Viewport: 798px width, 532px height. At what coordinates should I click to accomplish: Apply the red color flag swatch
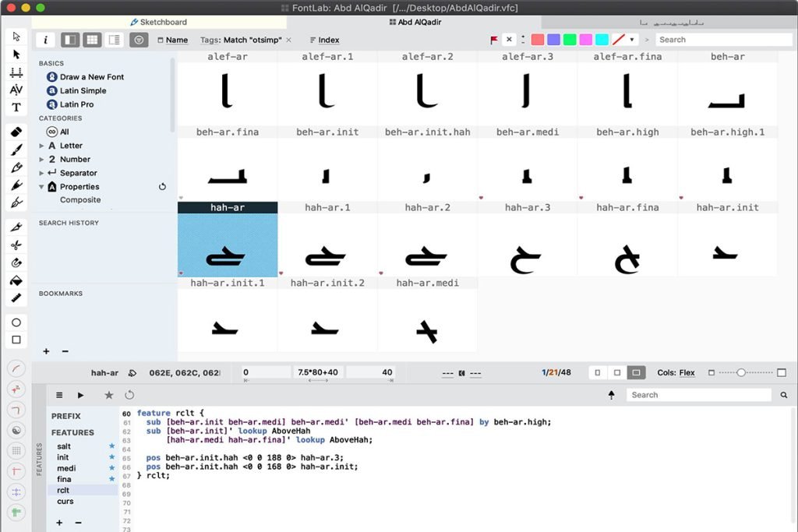click(x=538, y=40)
